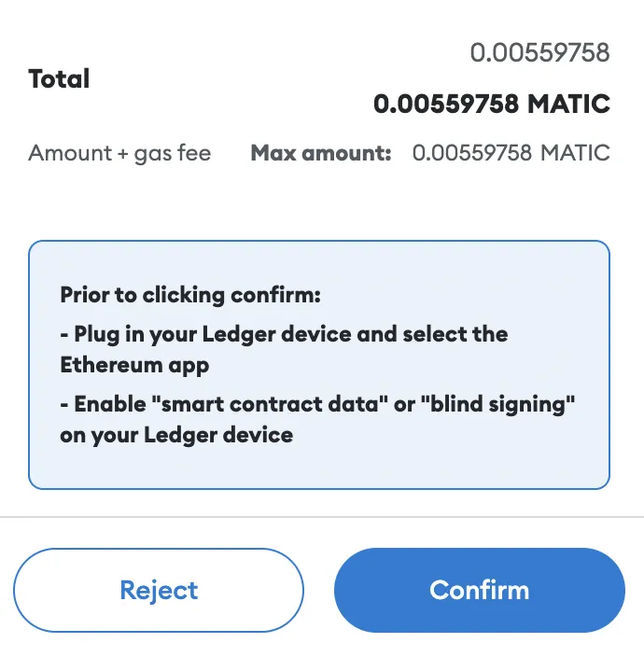
Task: Click 'Prior to clicking confirm:' heading
Action: click(190, 295)
